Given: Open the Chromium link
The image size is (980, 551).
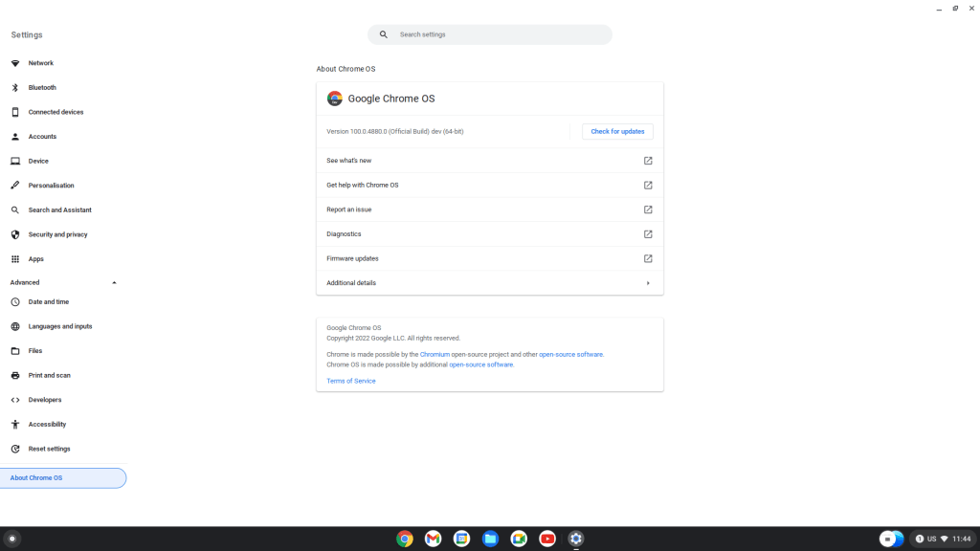Looking at the screenshot, I should [434, 354].
